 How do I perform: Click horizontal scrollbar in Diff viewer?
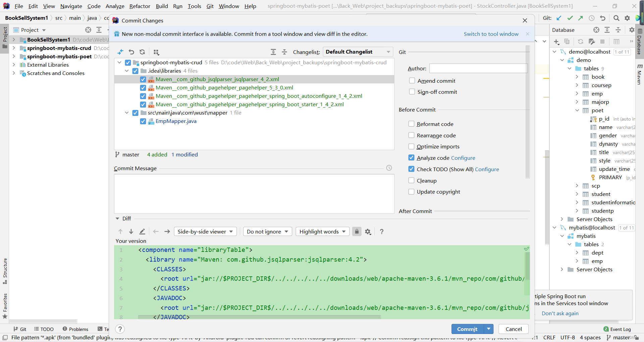(259, 317)
